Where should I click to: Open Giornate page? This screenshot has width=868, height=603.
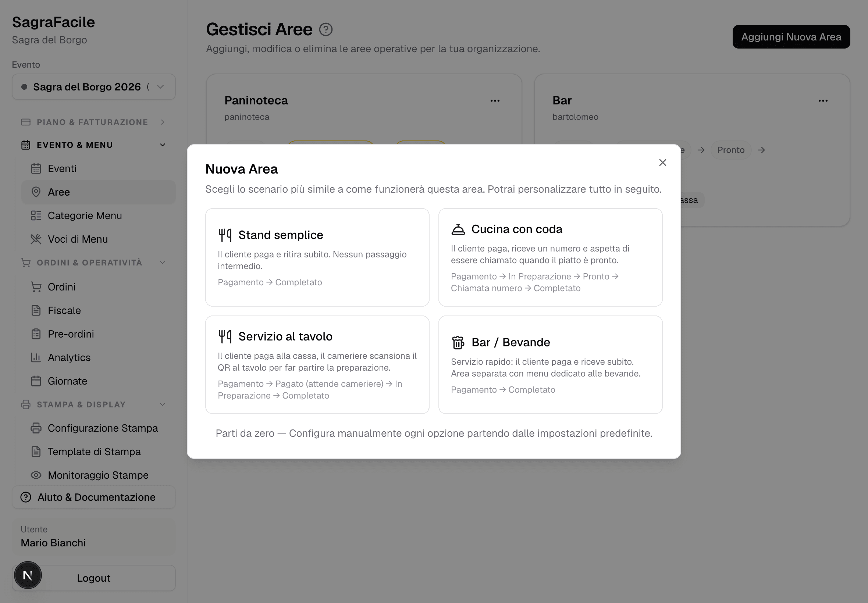coord(98,381)
